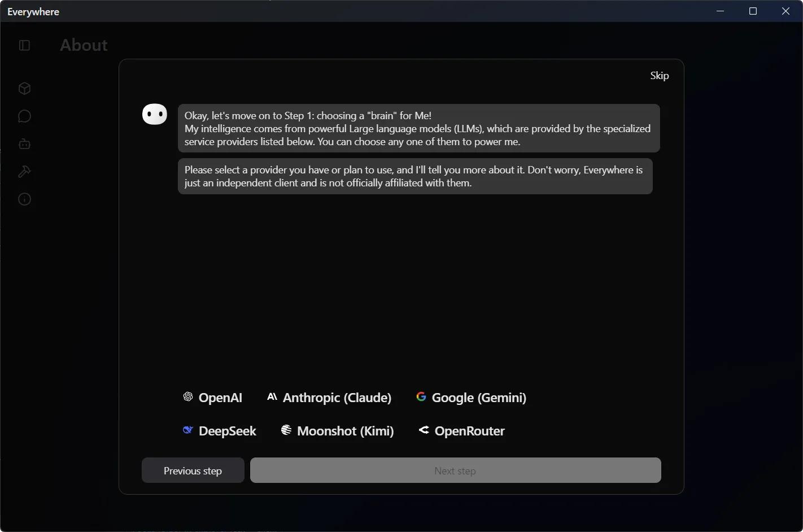
Task: Click the Moonshot swirl icon
Action: [285, 430]
